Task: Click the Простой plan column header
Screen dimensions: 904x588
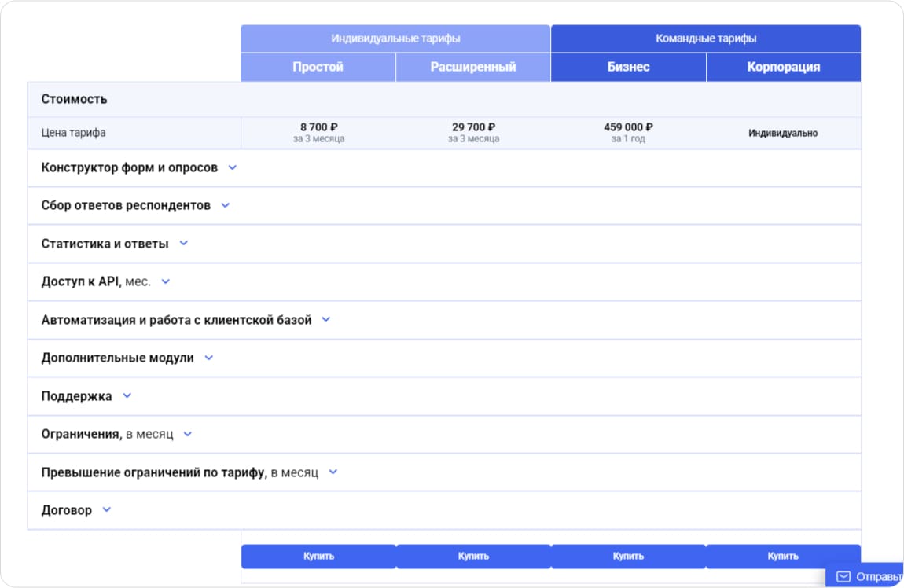Action: click(318, 67)
